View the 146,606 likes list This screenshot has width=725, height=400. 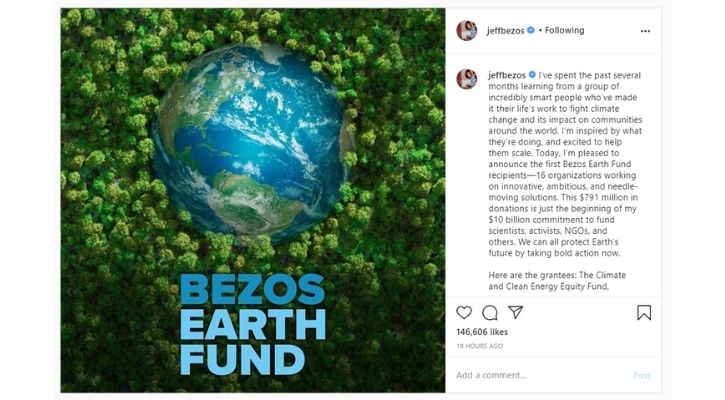482,331
